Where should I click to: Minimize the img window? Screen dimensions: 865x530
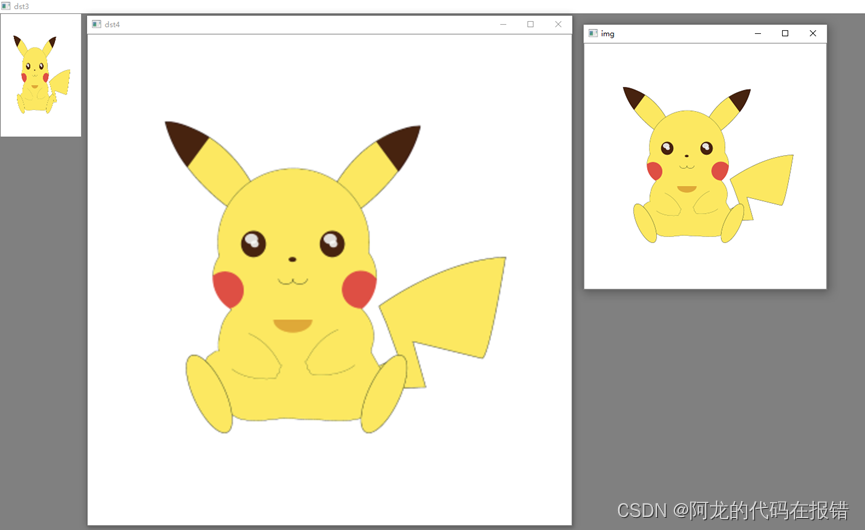[757, 33]
